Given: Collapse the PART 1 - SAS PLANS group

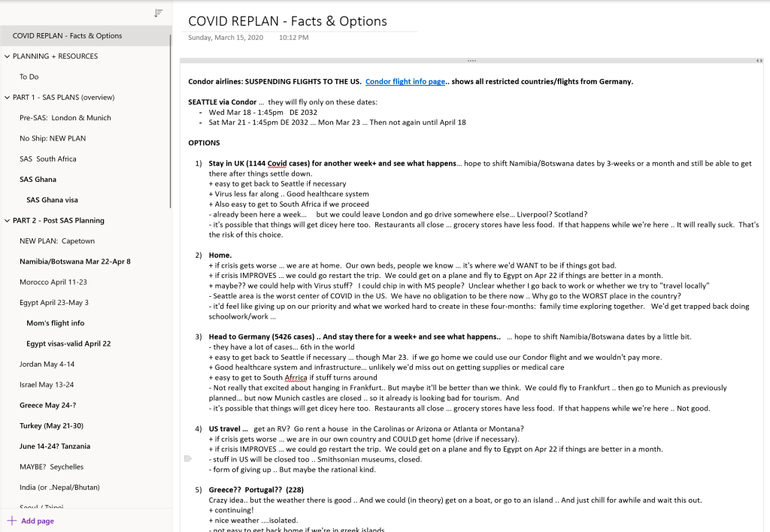Looking at the screenshot, I should pyautogui.click(x=7, y=98).
